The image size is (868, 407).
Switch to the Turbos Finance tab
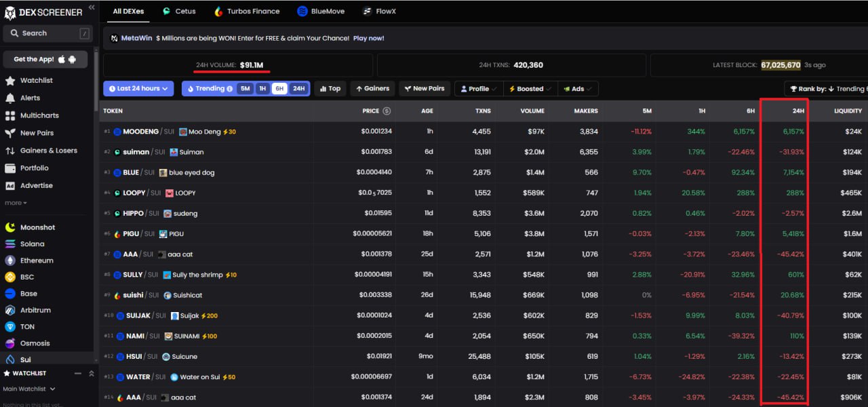click(246, 12)
